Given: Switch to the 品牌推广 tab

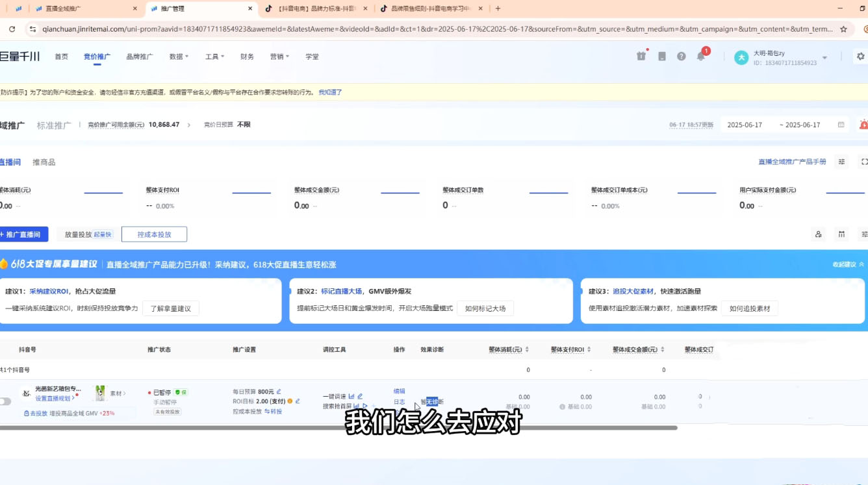Looking at the screenshot, I should coord(138,56).
